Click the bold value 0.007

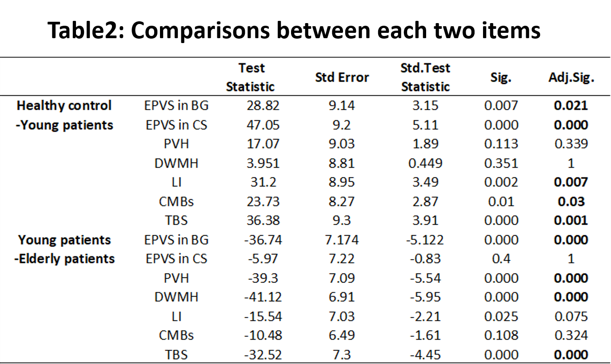point(570,183)
